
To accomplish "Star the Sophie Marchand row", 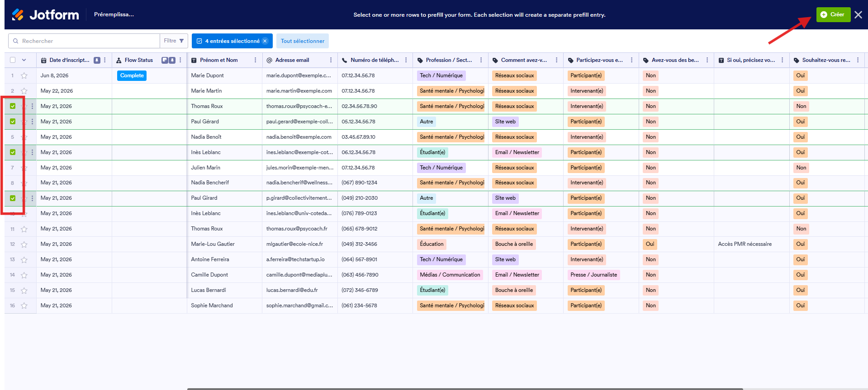I will (x=24, y=306).
